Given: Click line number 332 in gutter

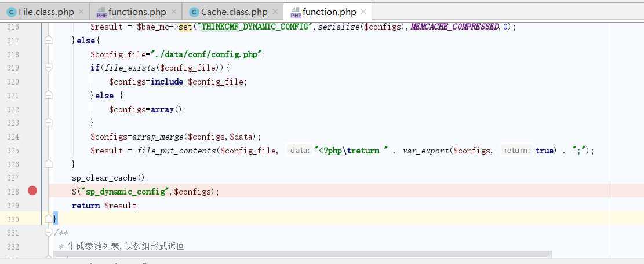Looking at the screenshot, I should 13,247.
